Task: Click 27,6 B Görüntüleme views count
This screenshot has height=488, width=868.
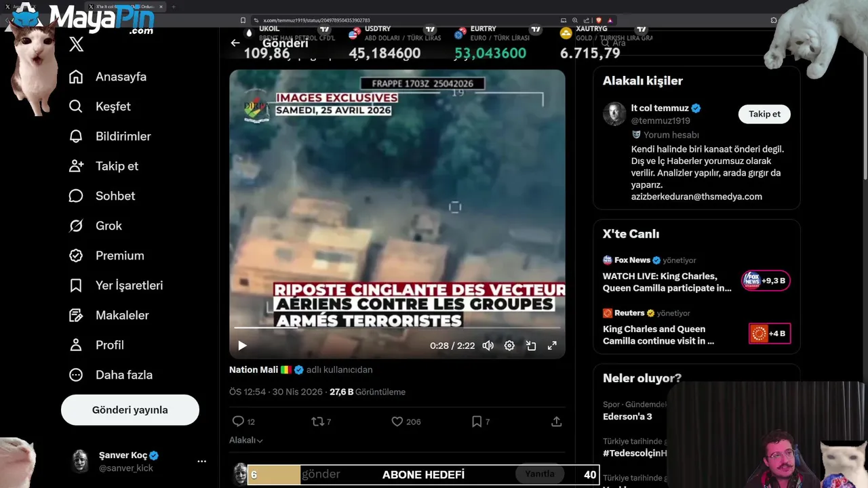Action: [368, 392]
